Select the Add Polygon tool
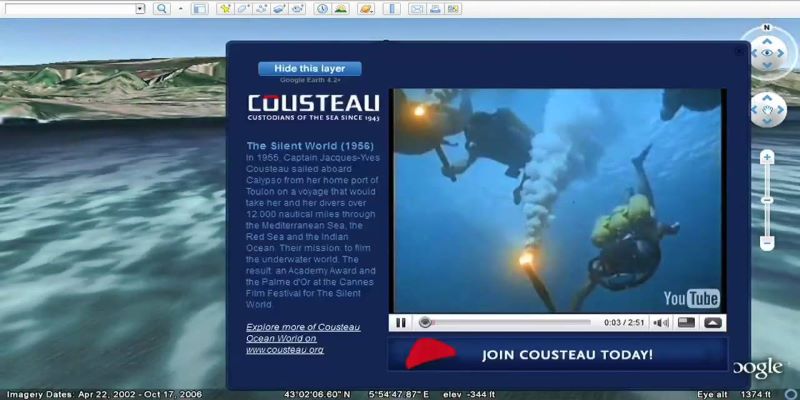800x400 pixels. pos(243,9)
